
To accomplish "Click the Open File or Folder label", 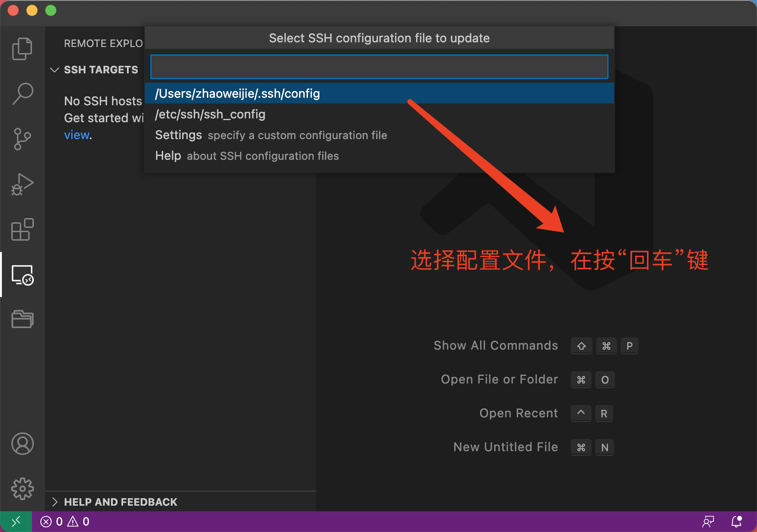I will [x=499, y=379].
